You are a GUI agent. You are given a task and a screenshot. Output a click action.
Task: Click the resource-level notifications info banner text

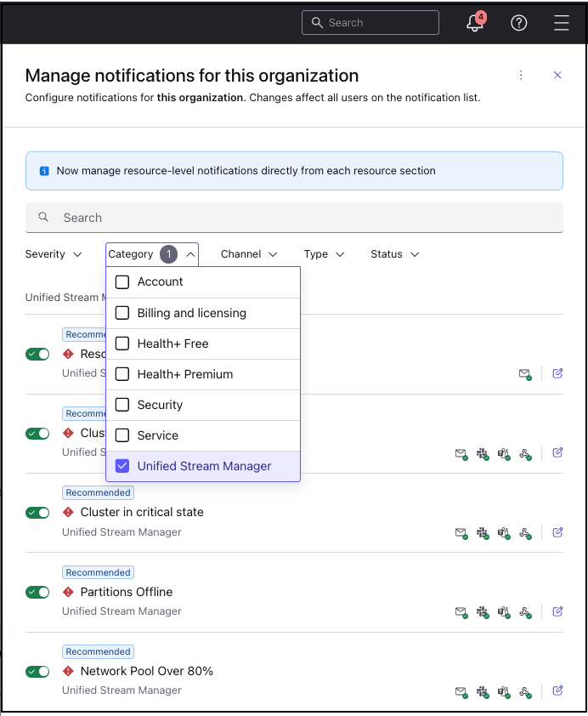(246, 171)
